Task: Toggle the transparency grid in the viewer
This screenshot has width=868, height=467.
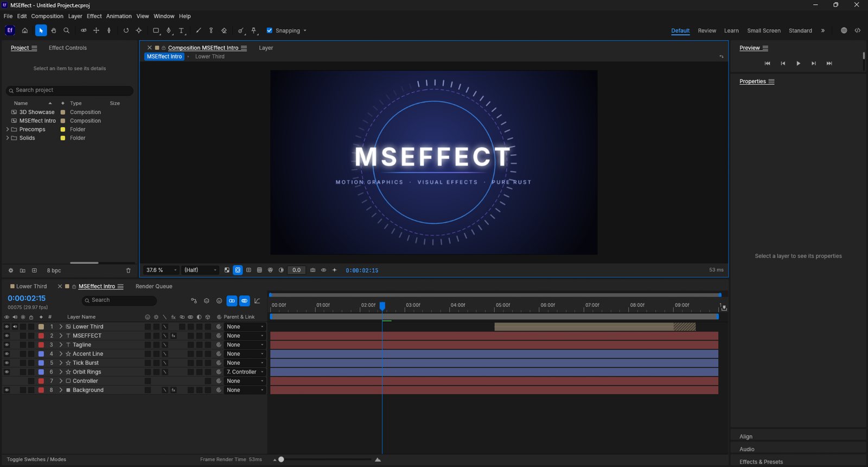Action: (227, 270)
